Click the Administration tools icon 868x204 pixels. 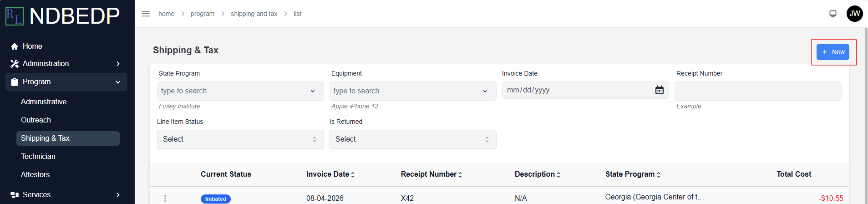[x=15, y=64]
